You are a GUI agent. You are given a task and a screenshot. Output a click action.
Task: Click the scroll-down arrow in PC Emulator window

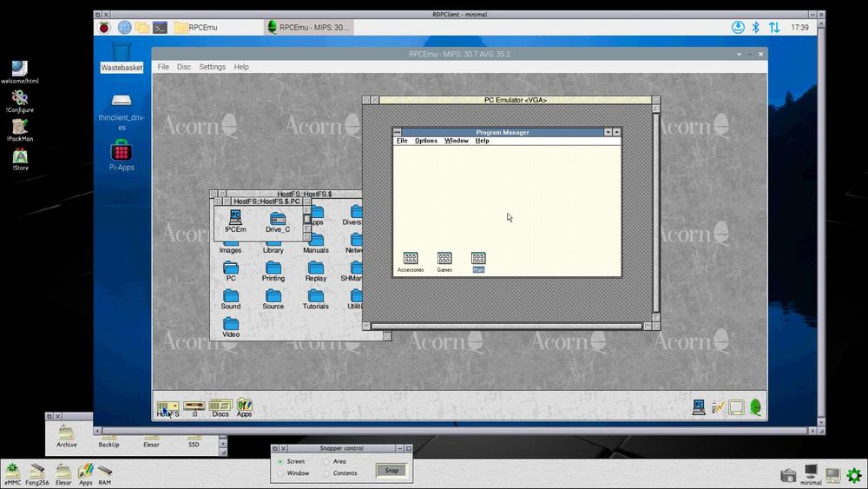656,317
